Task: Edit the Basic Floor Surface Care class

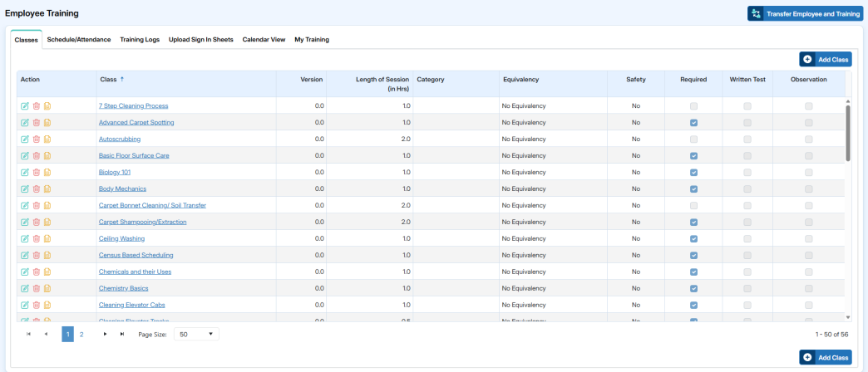Action: pyautogui.click(x=24, y=155)
